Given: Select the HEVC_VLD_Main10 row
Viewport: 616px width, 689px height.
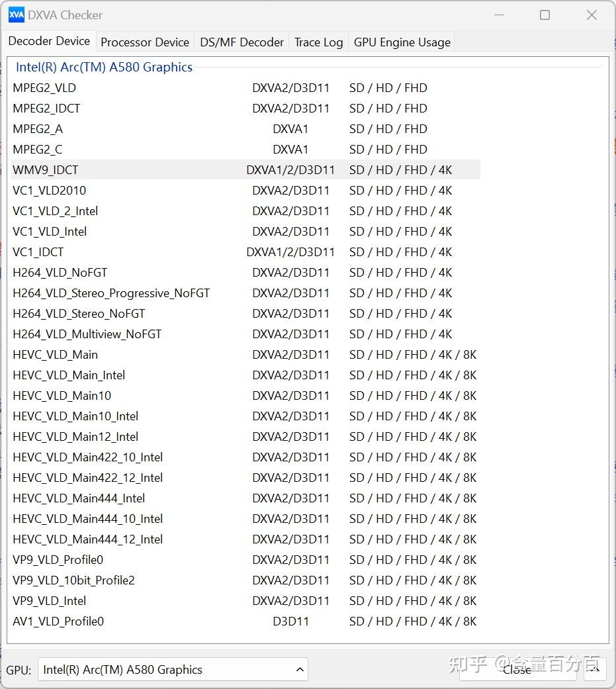Looking at the screenshot, I should [245, 396].
